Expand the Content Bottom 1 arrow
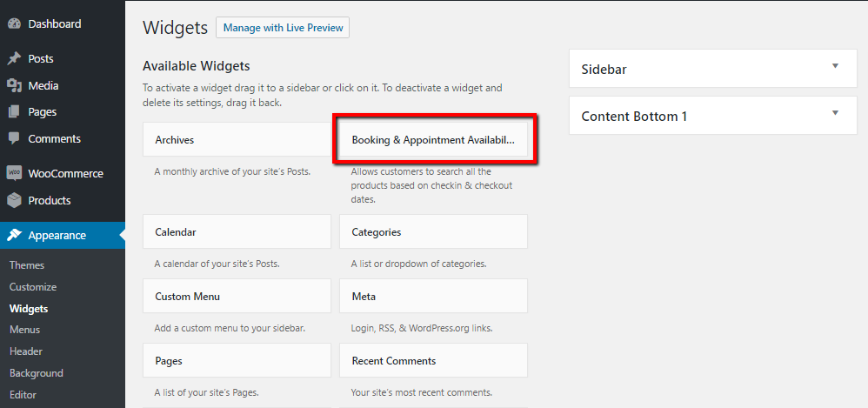The image size is (868, 408). [835, 113]
